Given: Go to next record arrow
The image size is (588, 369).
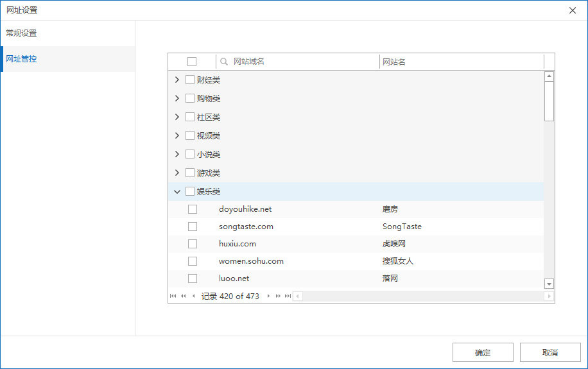Looking at the screenshot, I should pyautogui.click(x=268, y=296).
